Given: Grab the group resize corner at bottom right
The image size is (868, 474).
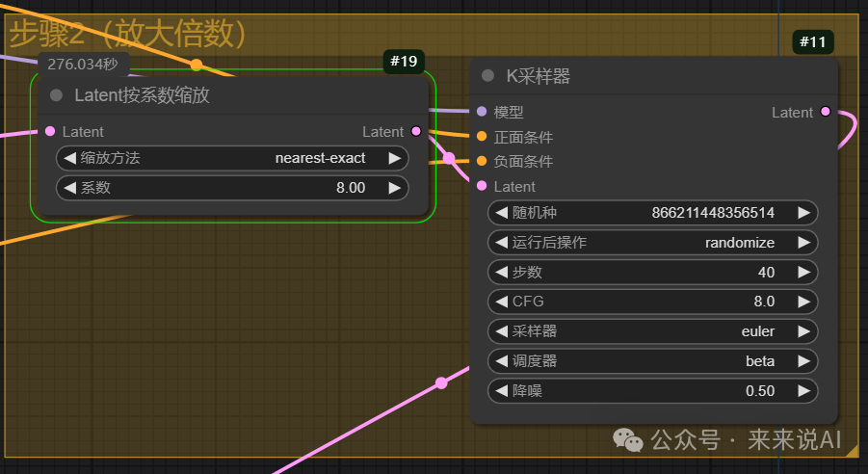Looking at the screenshot, I should (x=852, y=451).
